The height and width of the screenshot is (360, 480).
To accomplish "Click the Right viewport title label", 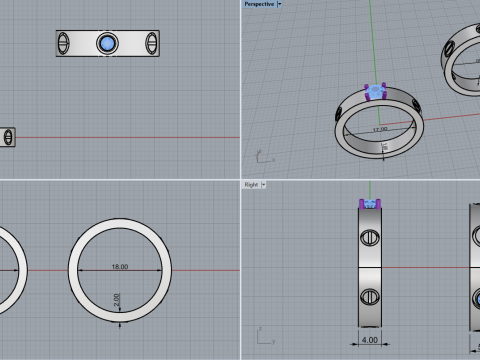I will click(251, 185).
